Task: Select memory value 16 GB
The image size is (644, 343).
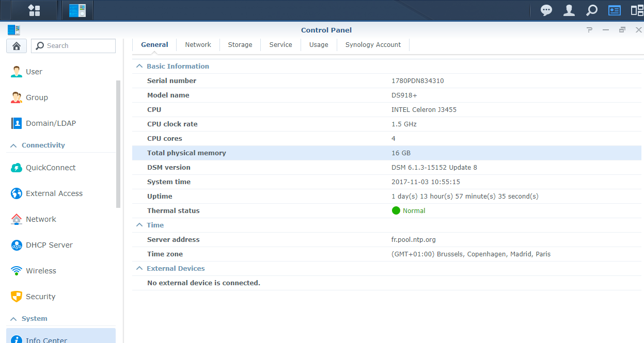Action: click(x=401, y=153)
